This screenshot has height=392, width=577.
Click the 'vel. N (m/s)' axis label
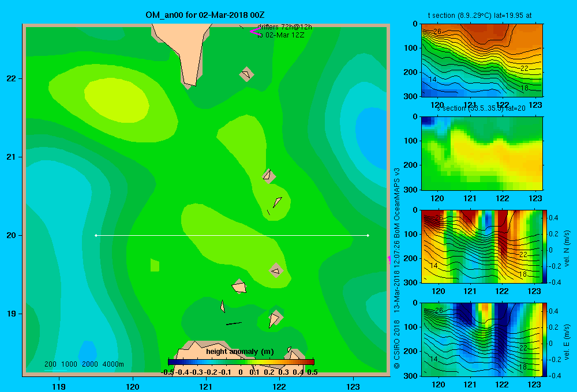tap(567, 248)
